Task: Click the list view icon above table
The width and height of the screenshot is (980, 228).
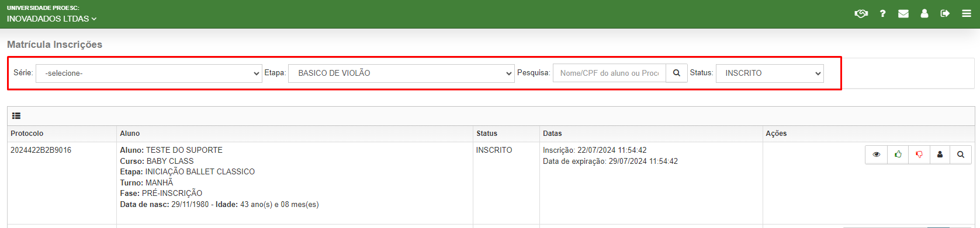Action: (x=16, y=116)
